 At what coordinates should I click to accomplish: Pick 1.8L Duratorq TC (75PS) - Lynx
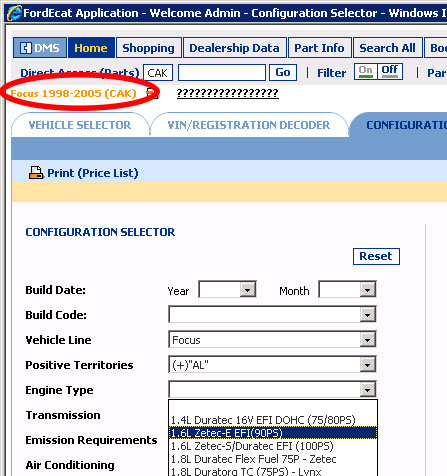click(273, 471)
